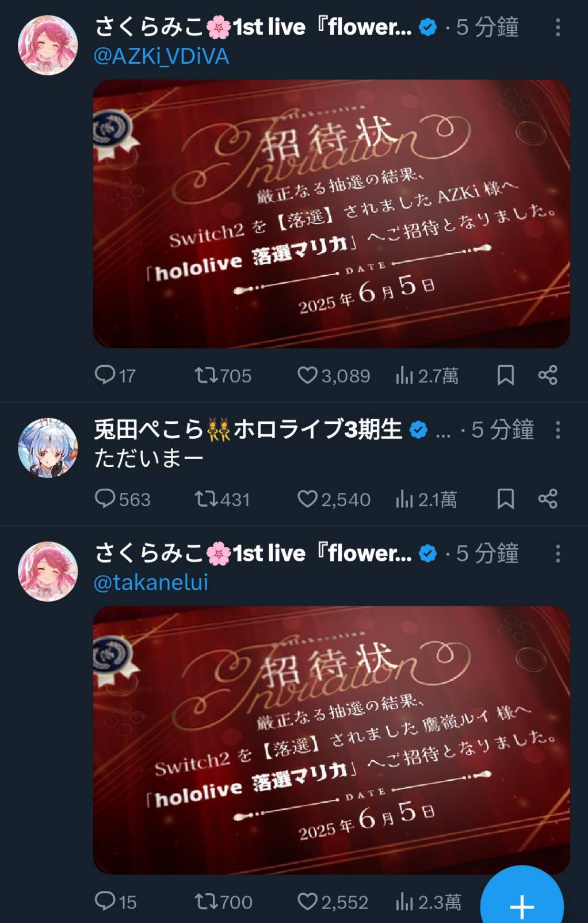Share the AZKi invitation tweet
The image size is (588, 923).
pos(548,375)
